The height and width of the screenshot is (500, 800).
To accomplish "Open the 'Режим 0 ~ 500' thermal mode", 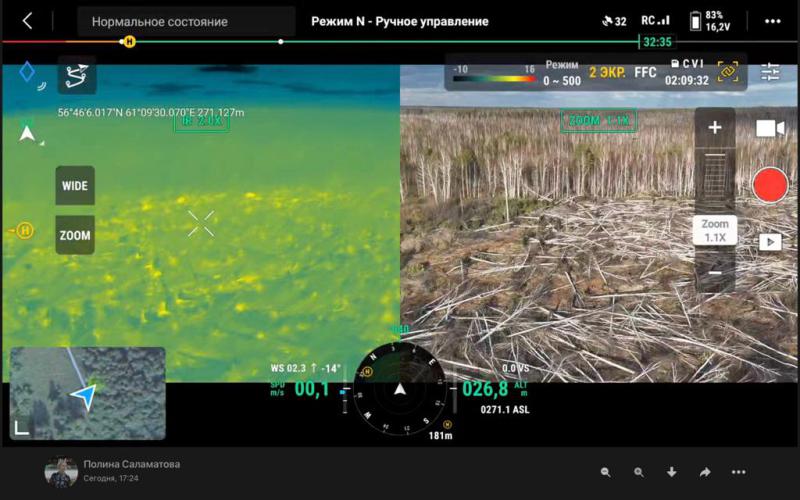I will point(561,73).
